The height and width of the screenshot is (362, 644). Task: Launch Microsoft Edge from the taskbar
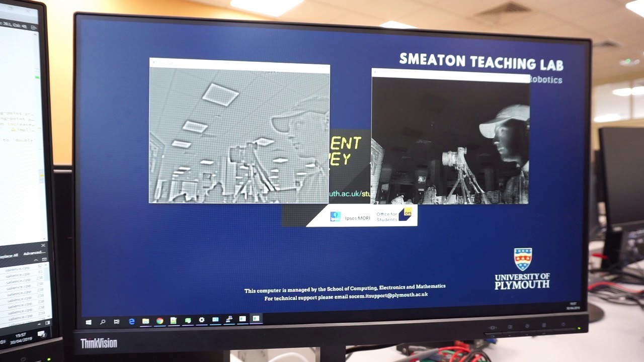point(132,321)
